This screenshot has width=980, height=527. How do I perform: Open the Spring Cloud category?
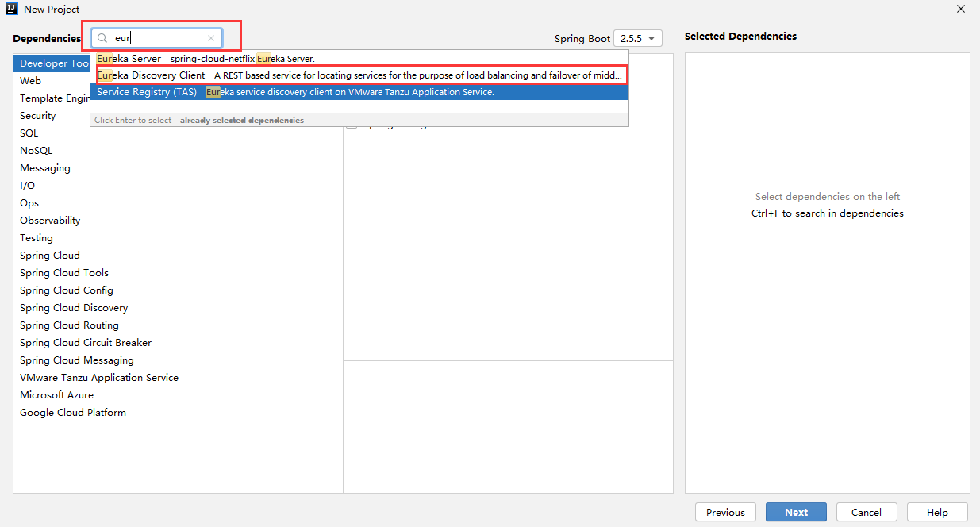pyautogui.click(x=178, y=256)
